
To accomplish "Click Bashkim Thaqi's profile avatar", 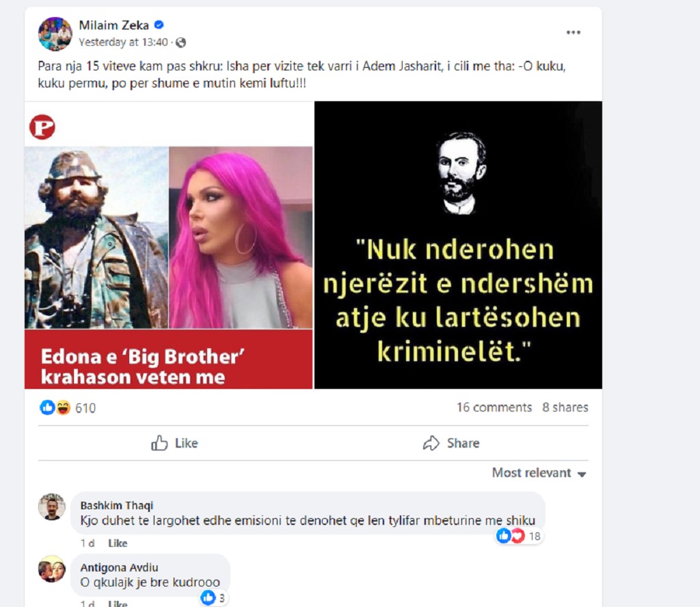I will coord(52,507).
